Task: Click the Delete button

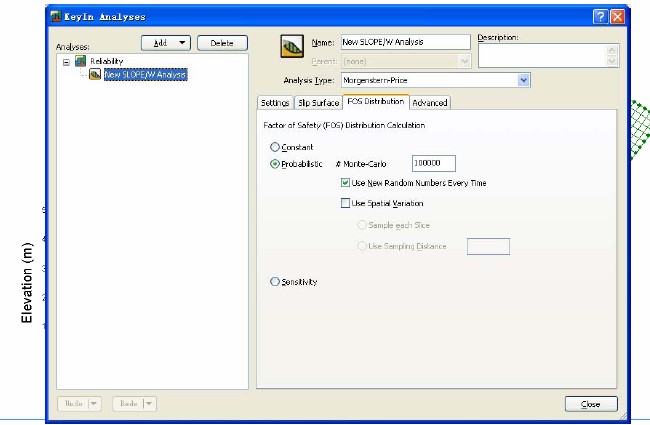Action: (222, 43)
